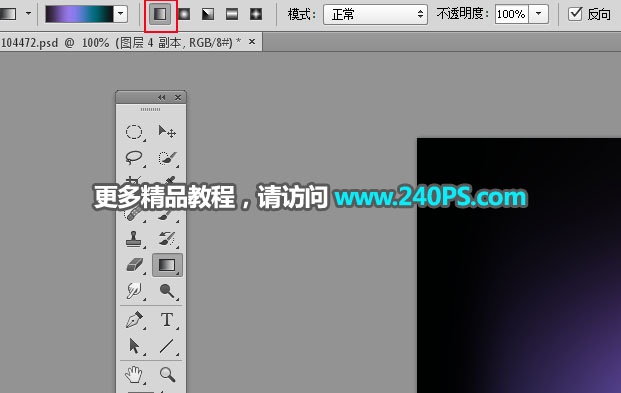Click the 不透明度 100% input field
The width and height of the screenshot is (621, 393).
511,15
